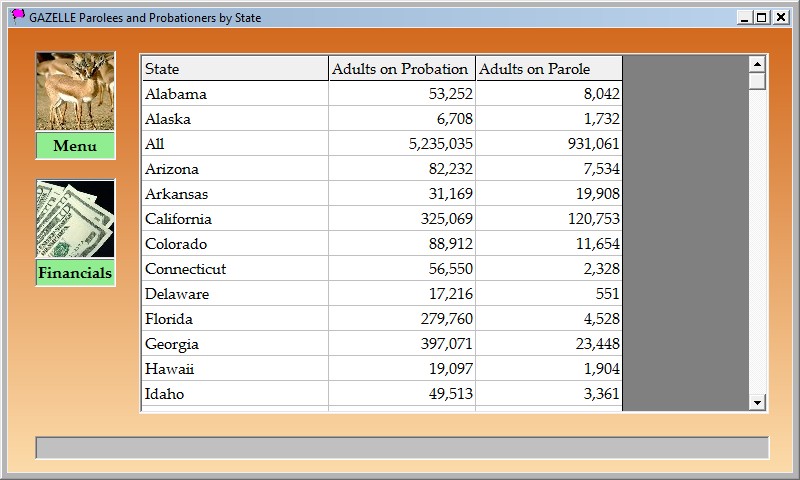Maximize the GAZELLE window

click(x=762, y=17)
